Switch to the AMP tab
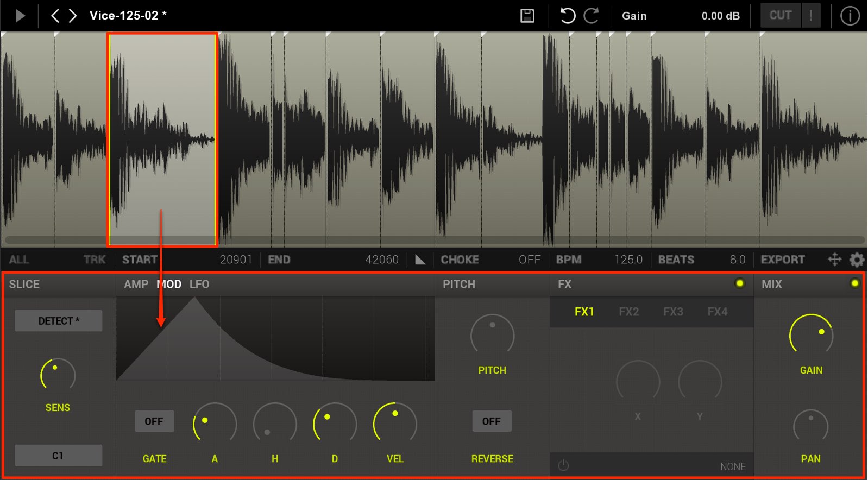 [x=136, y=284]
